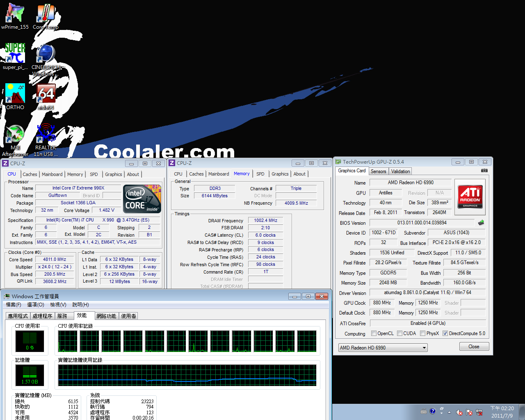Click the Task Manager title bar icon

click(x=7, y=296)
